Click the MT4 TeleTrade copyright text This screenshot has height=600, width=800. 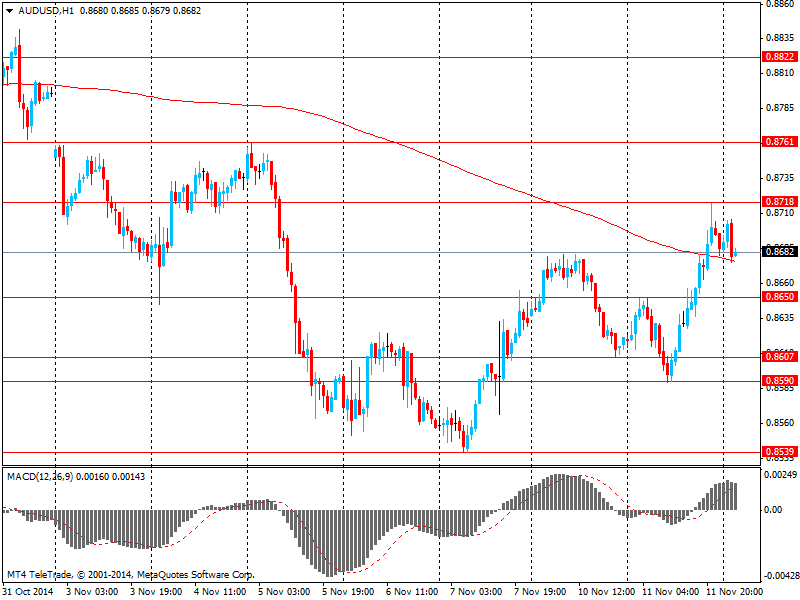(x=130, y=576)
